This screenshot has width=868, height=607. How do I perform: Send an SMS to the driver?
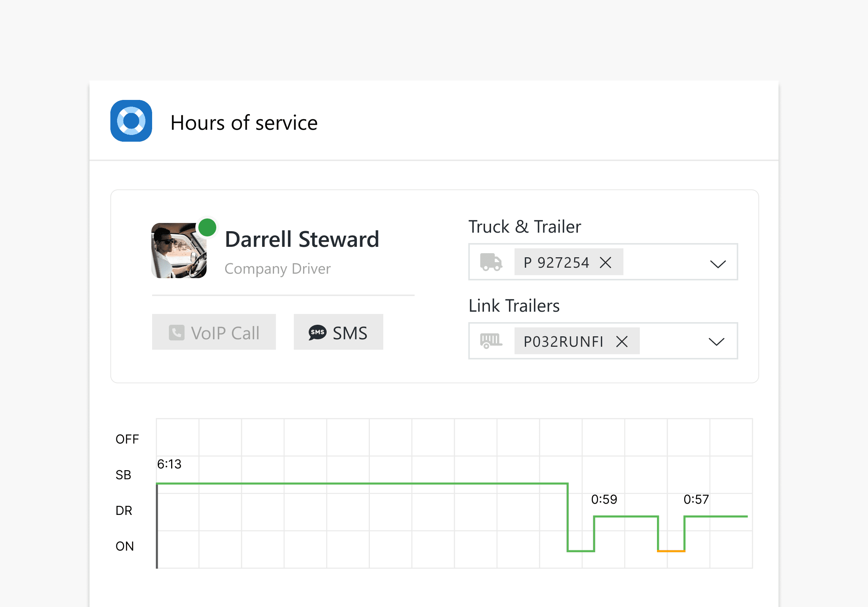338,332
